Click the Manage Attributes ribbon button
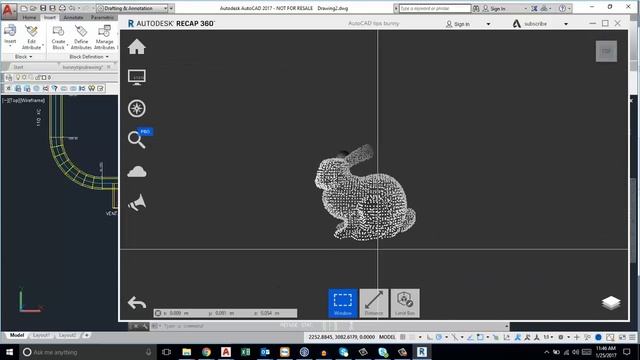 coord(104,38)
